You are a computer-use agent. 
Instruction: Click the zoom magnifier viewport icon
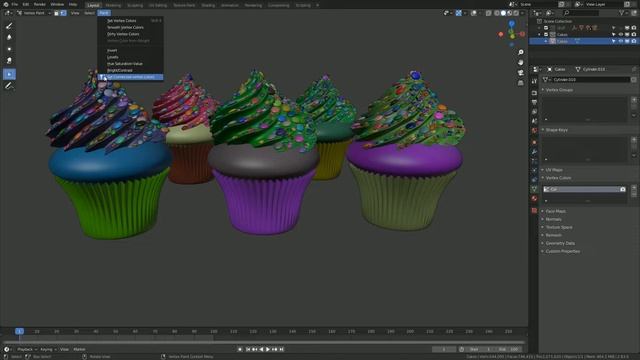(x=521, y=52)
